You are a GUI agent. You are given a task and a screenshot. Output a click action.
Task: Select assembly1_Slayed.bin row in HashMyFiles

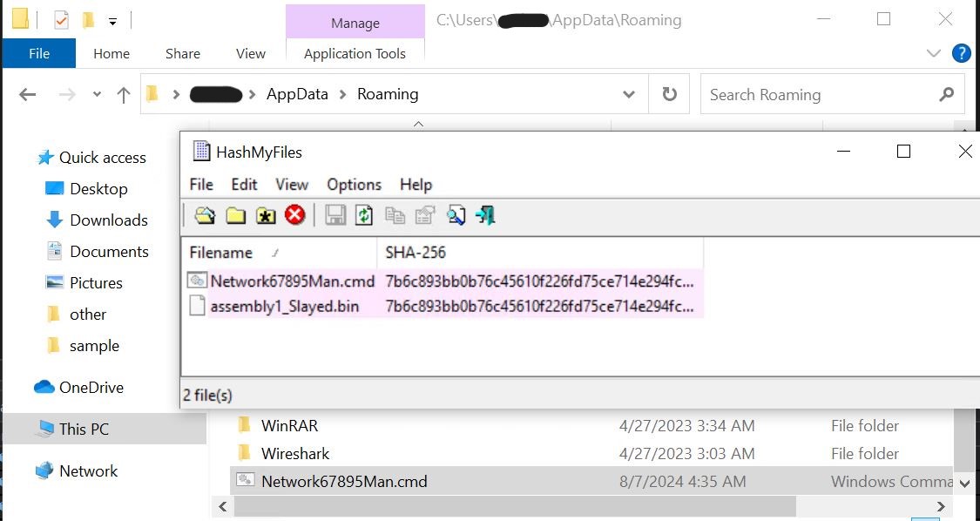tap(284, 306)
